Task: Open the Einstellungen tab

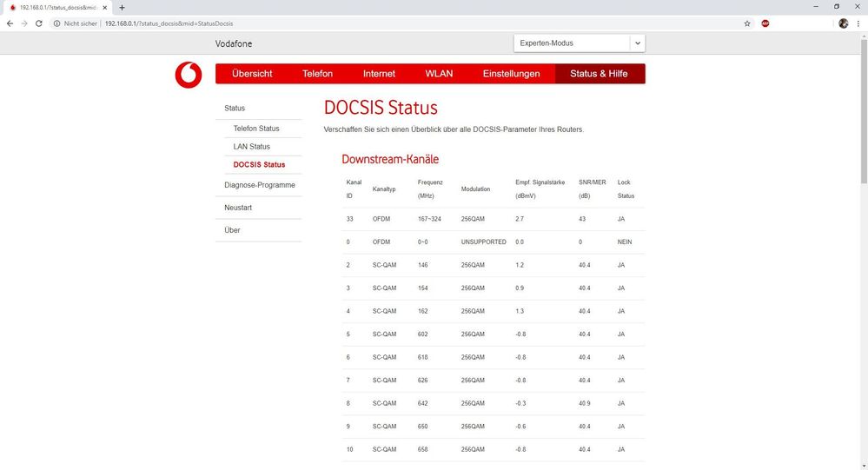Action: 511,74
